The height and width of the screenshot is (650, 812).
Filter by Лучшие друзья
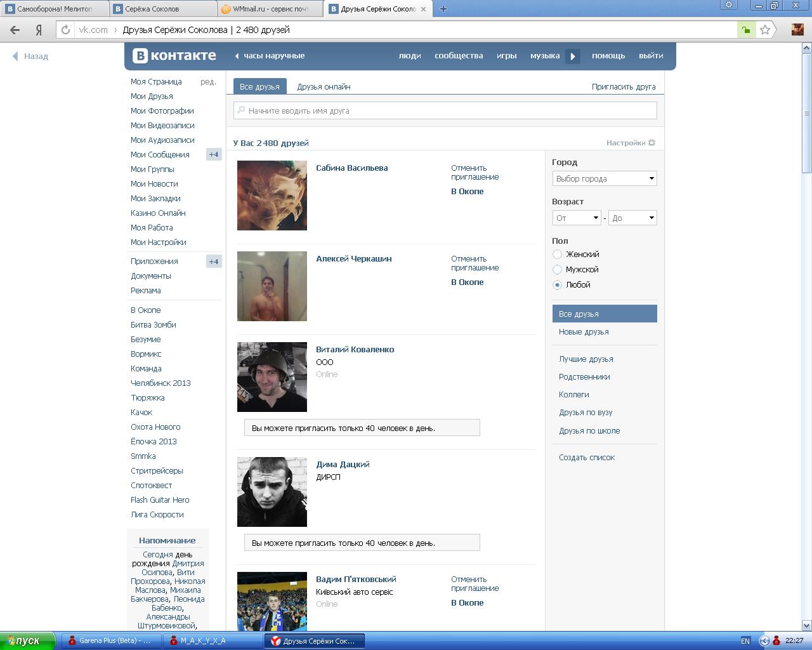586,359
